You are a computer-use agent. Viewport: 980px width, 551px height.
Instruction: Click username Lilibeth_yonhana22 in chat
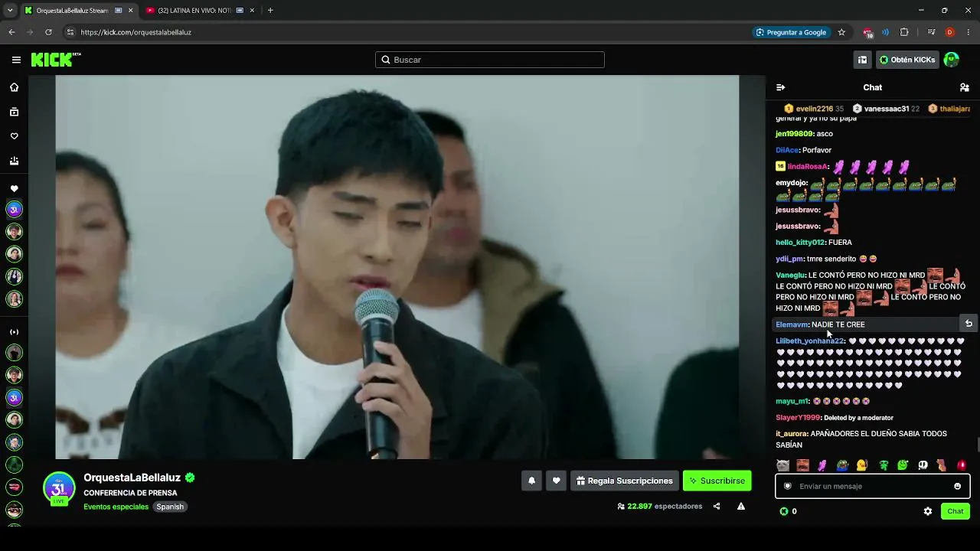pyautogui.click(x=810, y=341)
